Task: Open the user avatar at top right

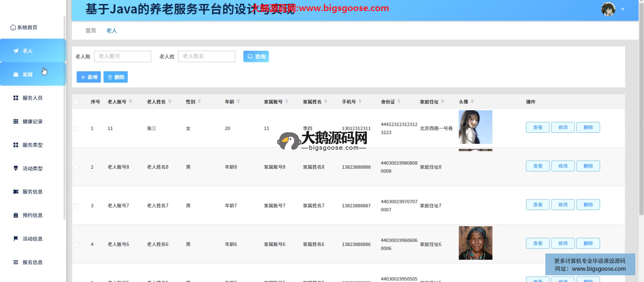Action: click(608, 9)
